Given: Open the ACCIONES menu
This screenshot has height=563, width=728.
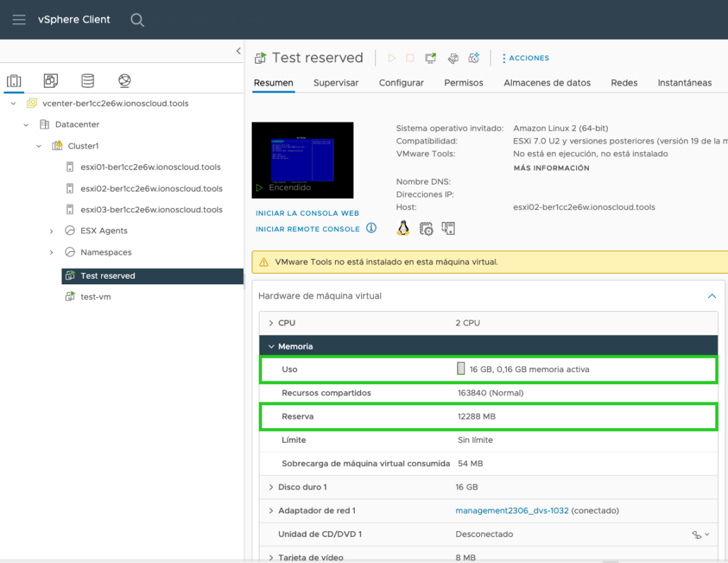Looking at the screenshot, I should click(526, 58).
